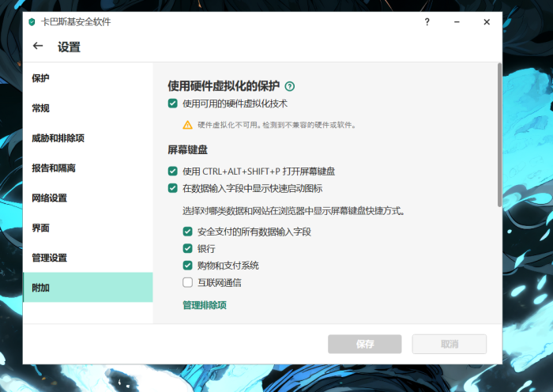Click the 选择对哪类数据和网站 description text

tap(293, 211)
